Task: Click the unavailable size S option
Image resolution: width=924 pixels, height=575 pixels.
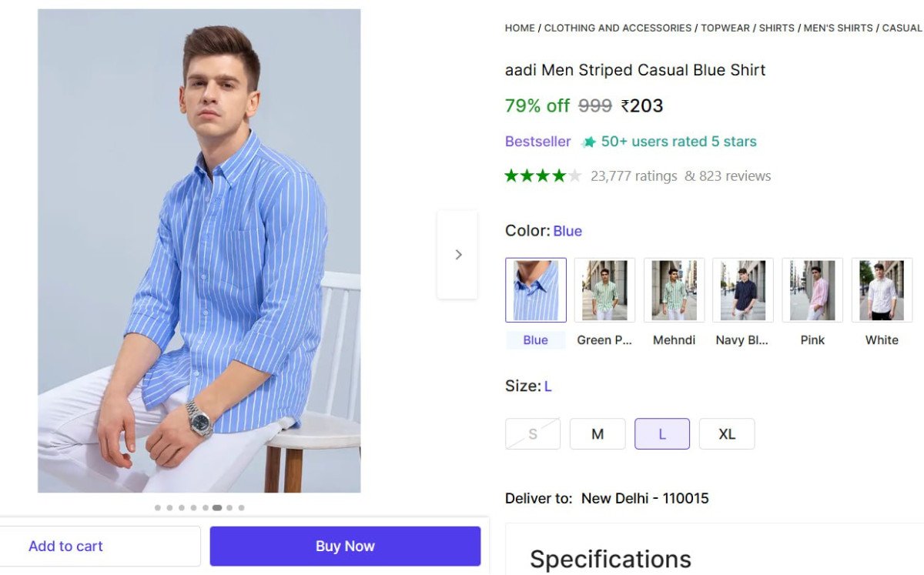Action: coord(533,434)
